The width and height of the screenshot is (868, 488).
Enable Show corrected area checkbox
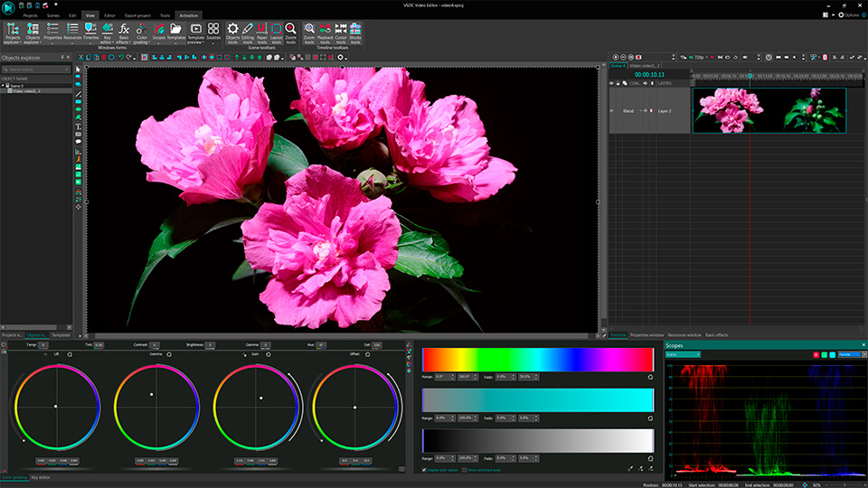pyautogui.click(x=464, y=470)
